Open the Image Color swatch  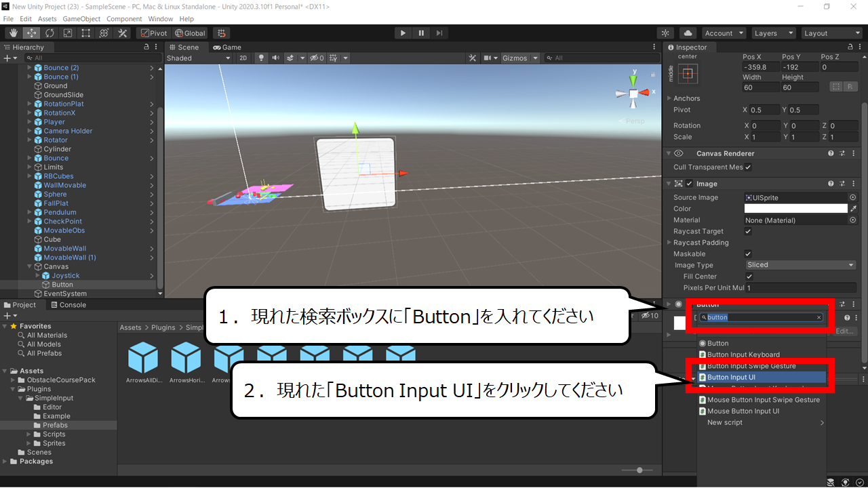coord(795,209)
